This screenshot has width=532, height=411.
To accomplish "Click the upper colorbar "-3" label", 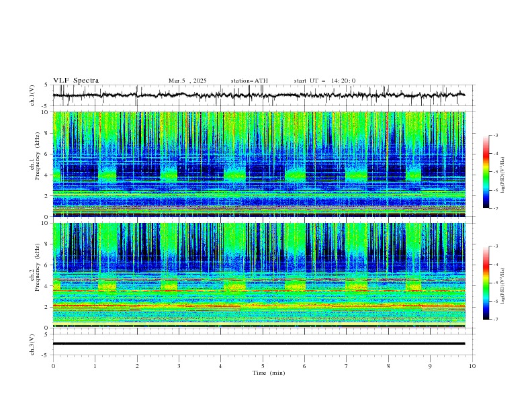I will [x=496, y=135].
